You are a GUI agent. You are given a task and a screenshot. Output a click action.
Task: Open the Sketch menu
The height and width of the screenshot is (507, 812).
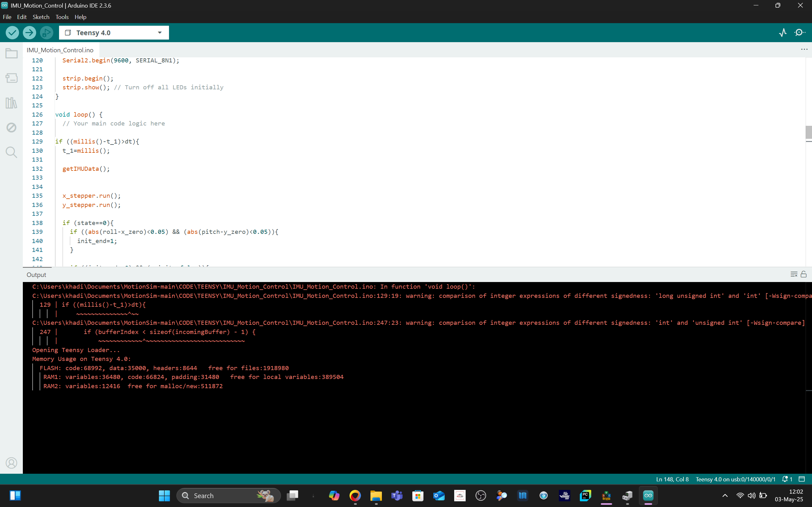pyautogui.click(x=41, y=17)
